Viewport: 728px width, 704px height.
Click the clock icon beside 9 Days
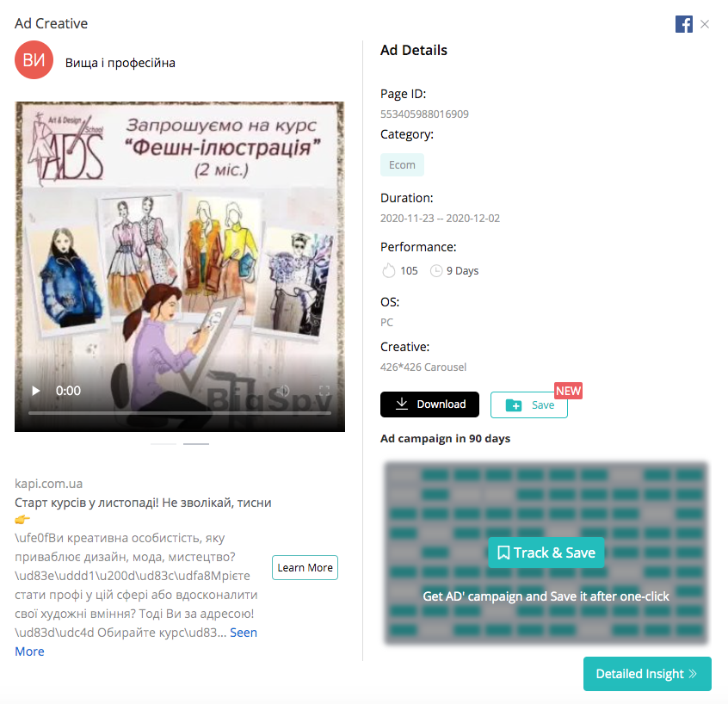[x=436, y=271]
